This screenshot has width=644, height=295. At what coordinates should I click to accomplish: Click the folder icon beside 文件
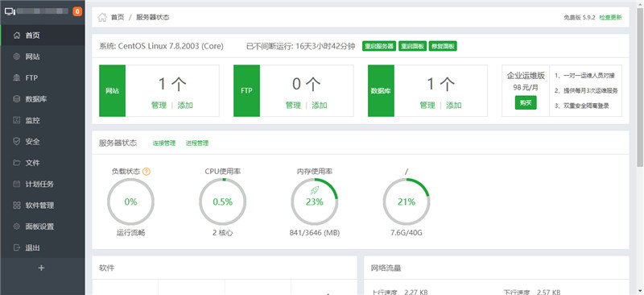tap(16, 163)
